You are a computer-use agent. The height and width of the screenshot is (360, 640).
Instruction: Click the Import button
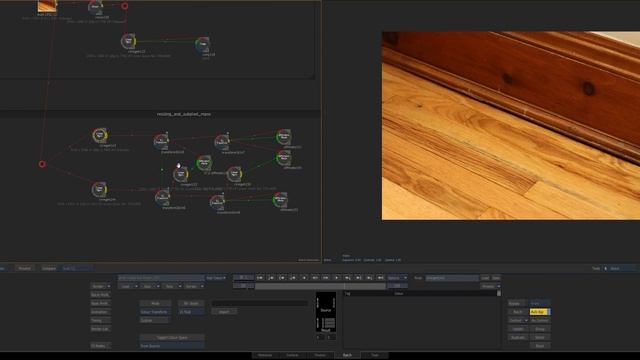point(224,312)
